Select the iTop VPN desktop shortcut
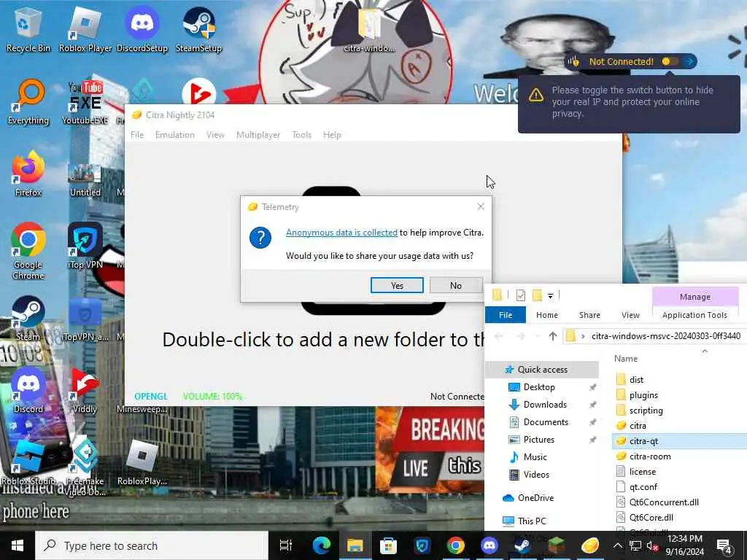747x560 pixels. pyautogui.click(x=85, y=246)
